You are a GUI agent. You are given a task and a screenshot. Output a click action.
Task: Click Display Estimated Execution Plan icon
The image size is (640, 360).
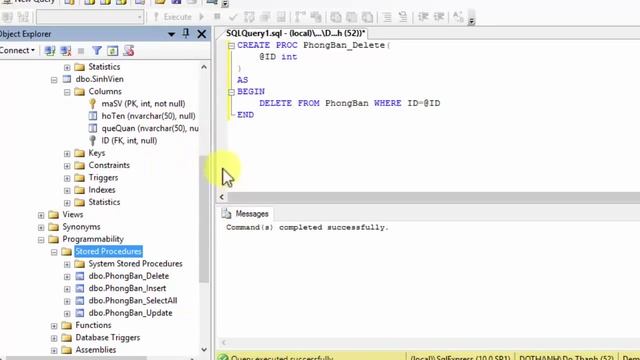click(249, 17)
